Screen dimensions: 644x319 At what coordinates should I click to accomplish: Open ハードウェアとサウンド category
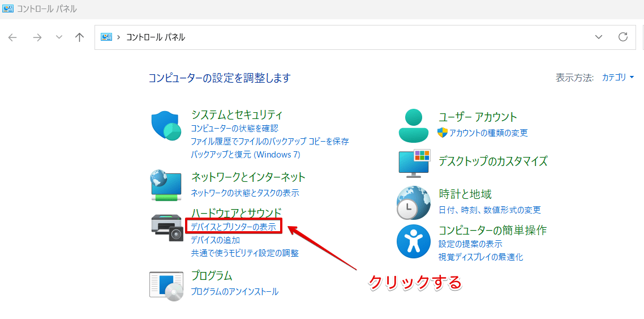[237, 212]
